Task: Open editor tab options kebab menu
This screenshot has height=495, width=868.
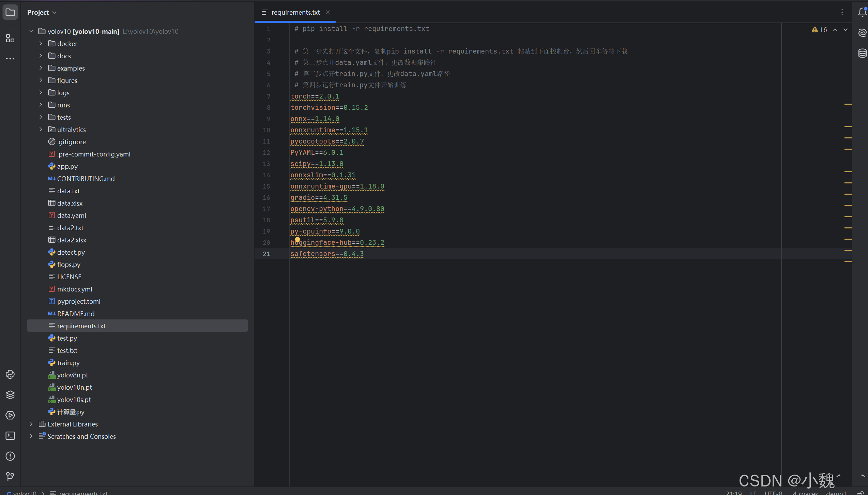Action: pos(842,12)
